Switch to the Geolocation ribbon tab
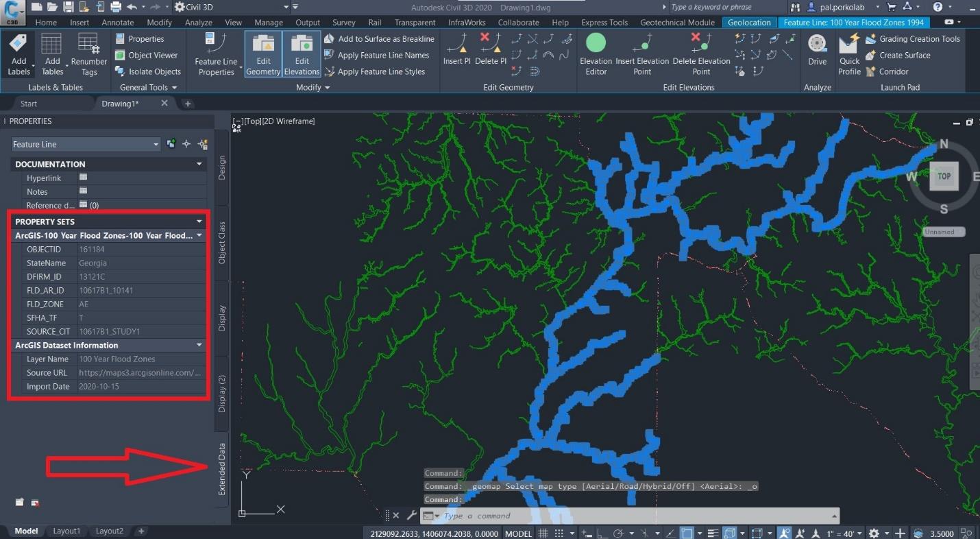 749,22
